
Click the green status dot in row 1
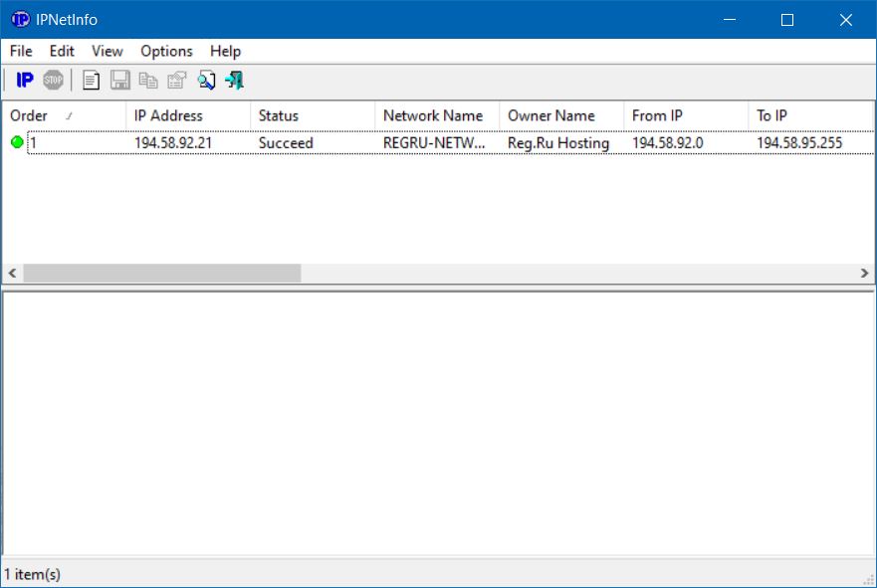click(x=17, y=142)
